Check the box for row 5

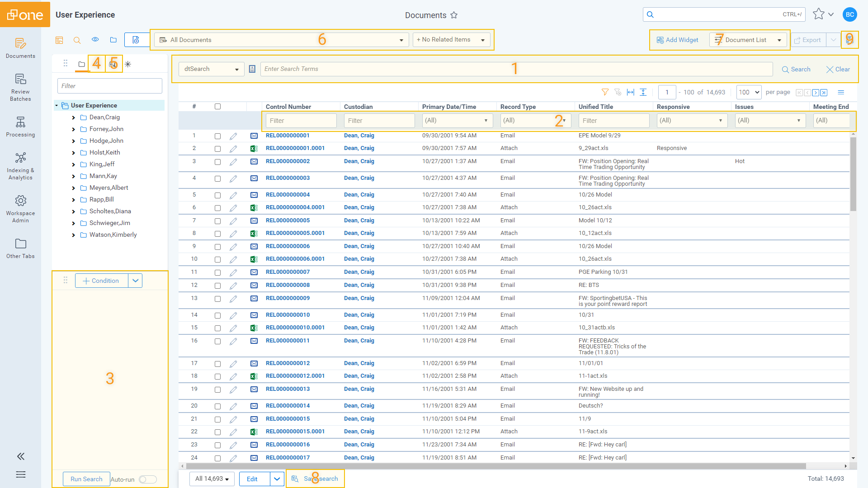(217, 195)
